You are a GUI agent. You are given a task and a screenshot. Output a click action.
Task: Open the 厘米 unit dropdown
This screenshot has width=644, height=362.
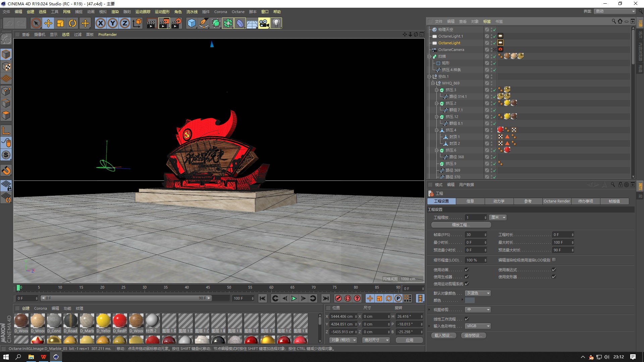click(x=498, y=218)
